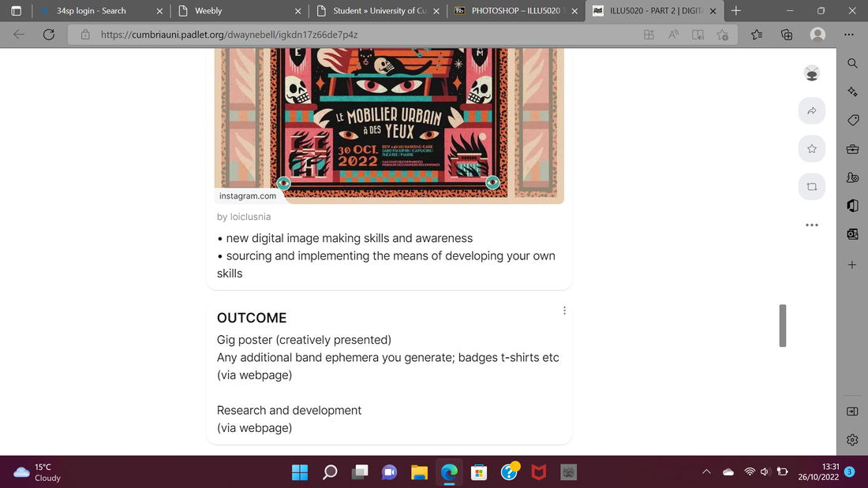Add this page to favorites star icon
Viewport: 868px width, 488px height.
722,35
